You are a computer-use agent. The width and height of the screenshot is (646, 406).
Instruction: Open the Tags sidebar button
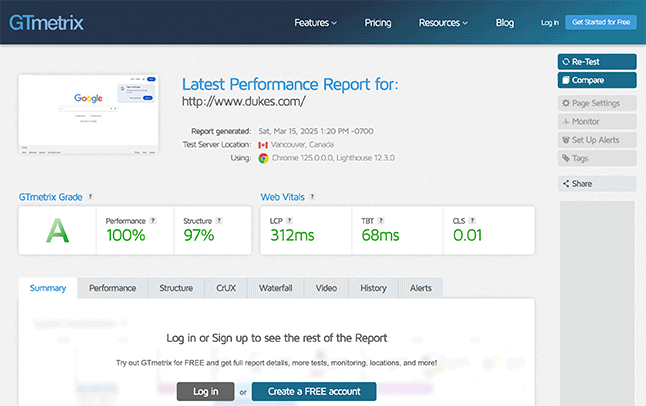click(597, 158)
